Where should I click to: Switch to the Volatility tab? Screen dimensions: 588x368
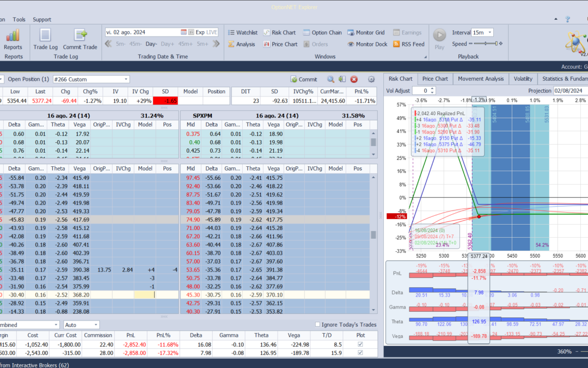(523, 79)
